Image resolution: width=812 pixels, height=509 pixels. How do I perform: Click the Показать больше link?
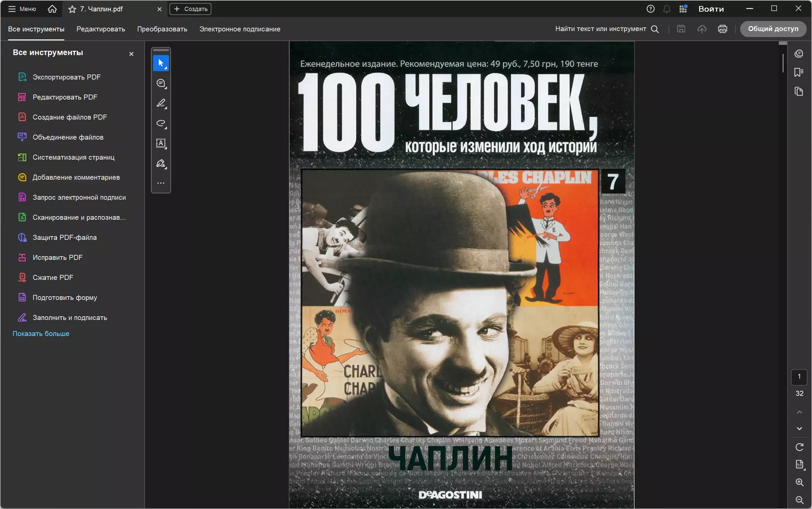click(41, 333)
